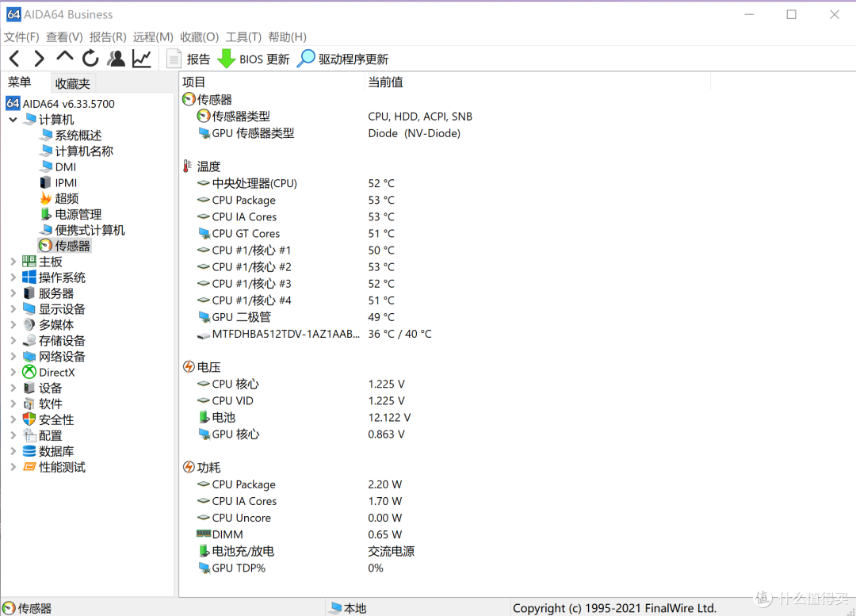Expand the 数据库 tree node
This screenshot has height=616, width=856.
[13, 452]
